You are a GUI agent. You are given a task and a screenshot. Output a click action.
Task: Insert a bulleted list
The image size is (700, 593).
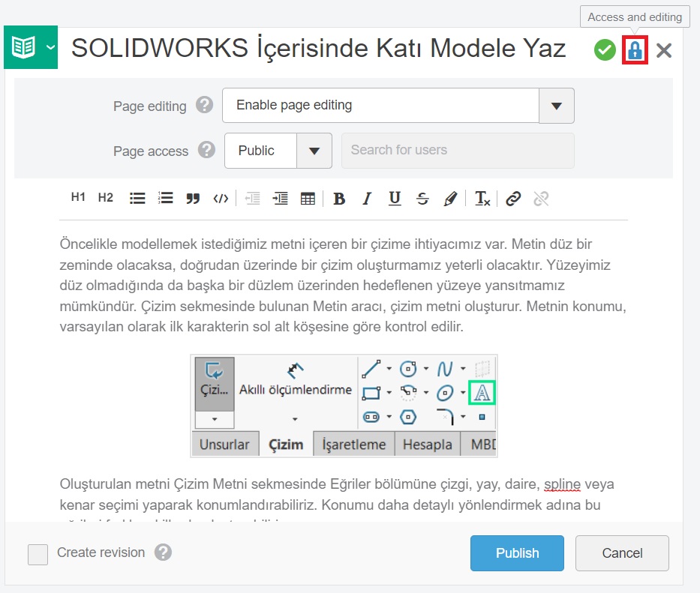(x=137, y=199)
